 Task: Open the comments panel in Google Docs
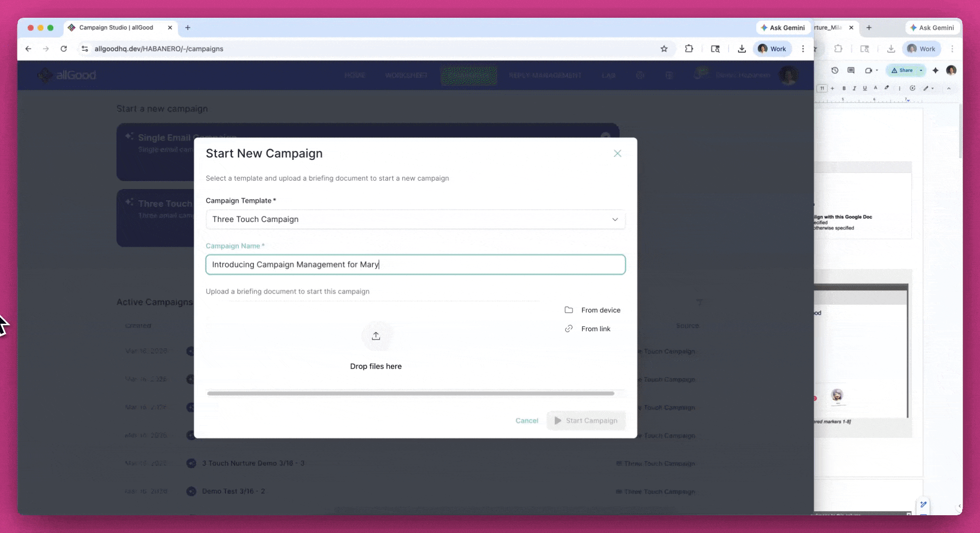(851, 70)
